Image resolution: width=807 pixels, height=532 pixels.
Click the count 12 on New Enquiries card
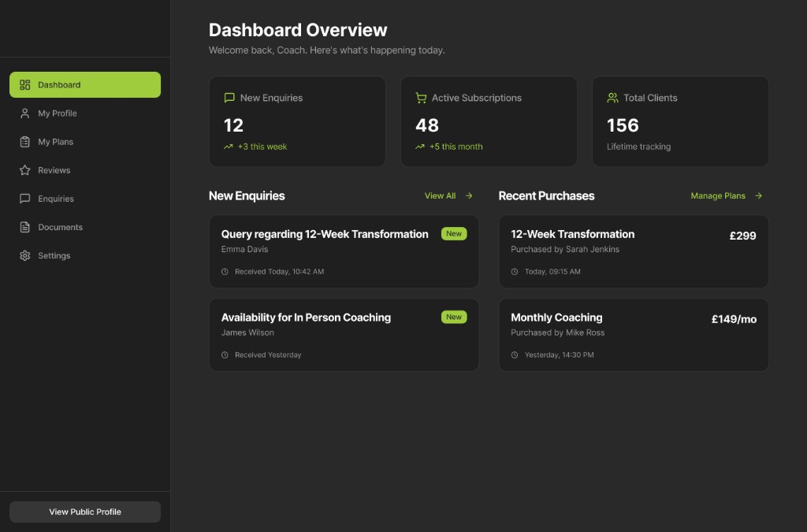point(233,125)
